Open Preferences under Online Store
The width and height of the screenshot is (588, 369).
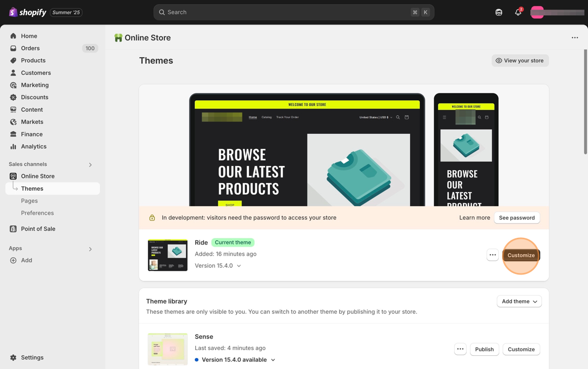click(37, 213)
